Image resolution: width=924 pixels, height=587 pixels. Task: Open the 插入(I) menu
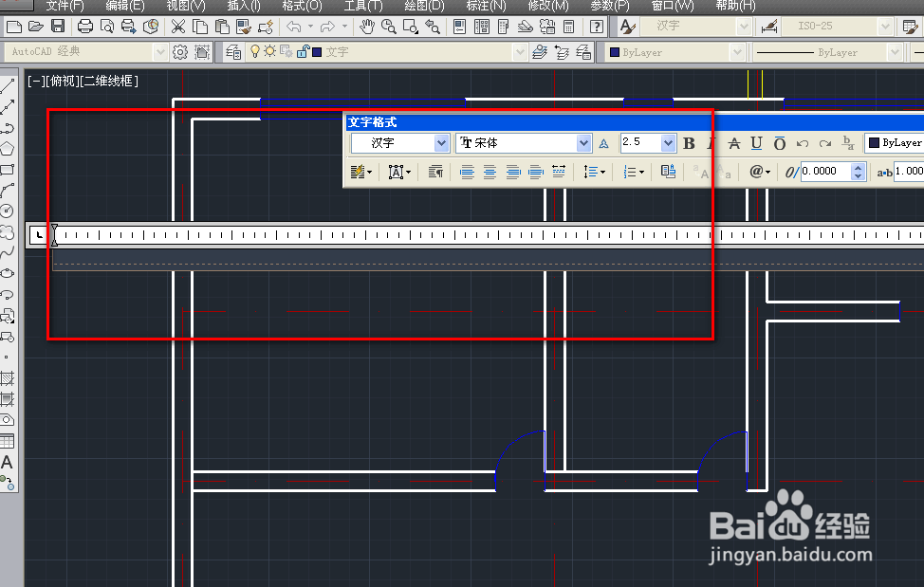click(x=244, y=6)
